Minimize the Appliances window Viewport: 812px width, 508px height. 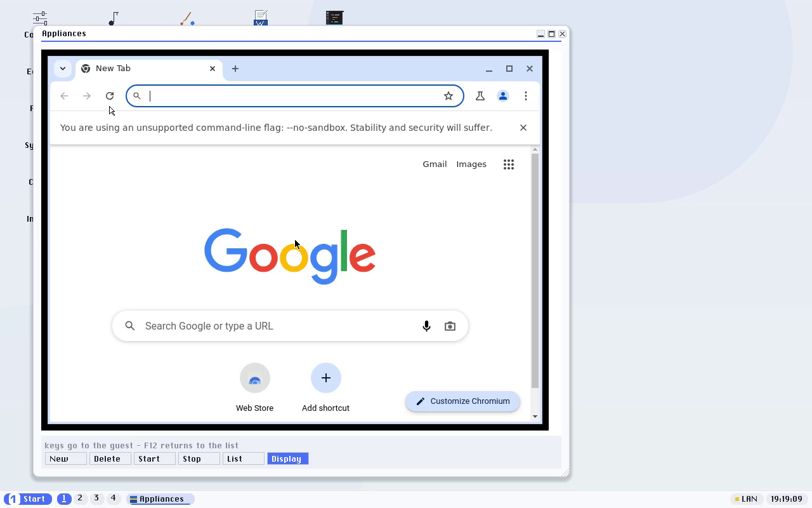(x=540, y=34)
